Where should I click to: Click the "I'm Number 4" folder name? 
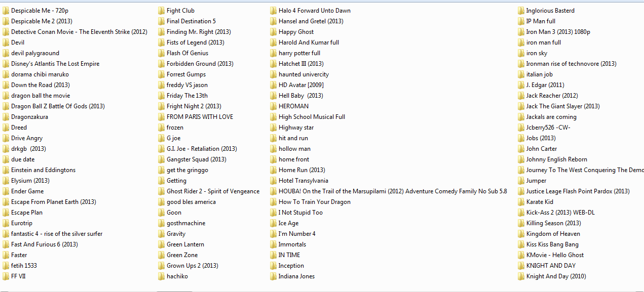point(297,234)
